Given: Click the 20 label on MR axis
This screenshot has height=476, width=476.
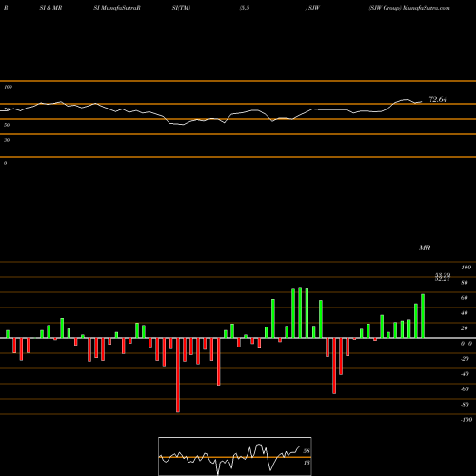Looking at the screenshot, I should pos(465,328).
